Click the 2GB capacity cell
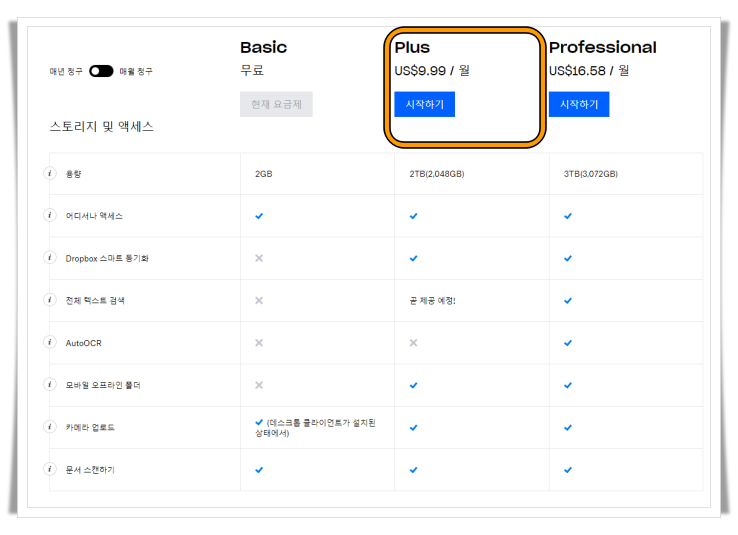The image size is (738, 535). (x=264, y=174)
